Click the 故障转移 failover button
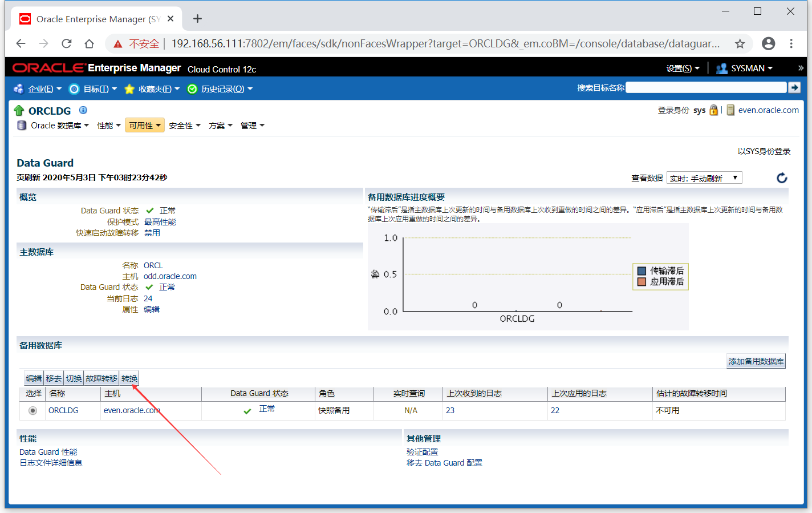The height and width of the screenshot is (513, 812). click(x=101, y=378)
